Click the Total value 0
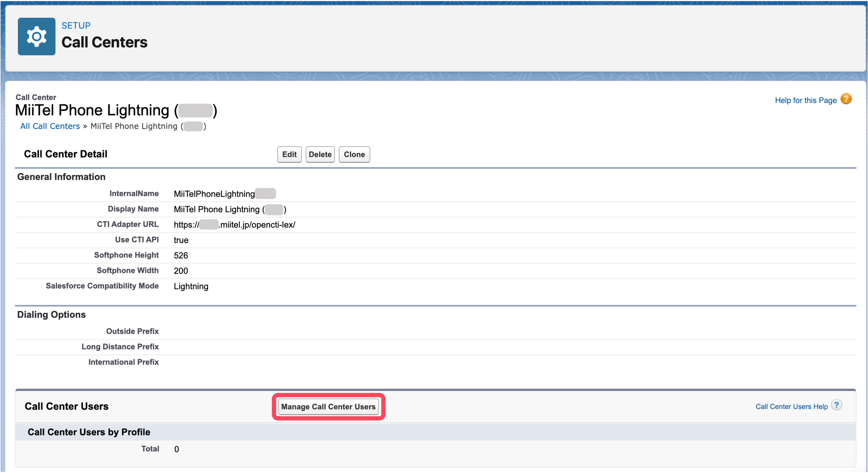This screenshot has width=868, height=473. (x=177, y=449)
